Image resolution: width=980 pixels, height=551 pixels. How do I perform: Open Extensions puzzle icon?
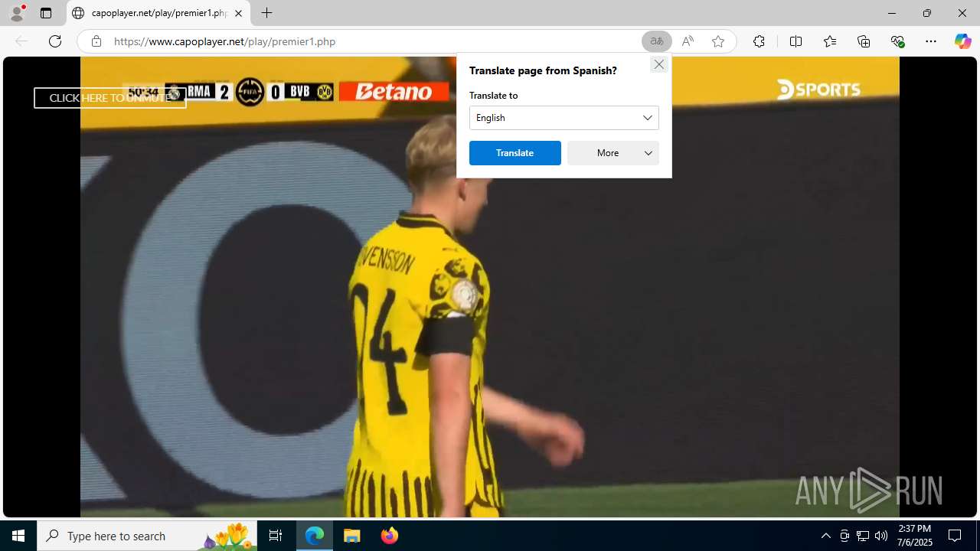click(759, 41)
